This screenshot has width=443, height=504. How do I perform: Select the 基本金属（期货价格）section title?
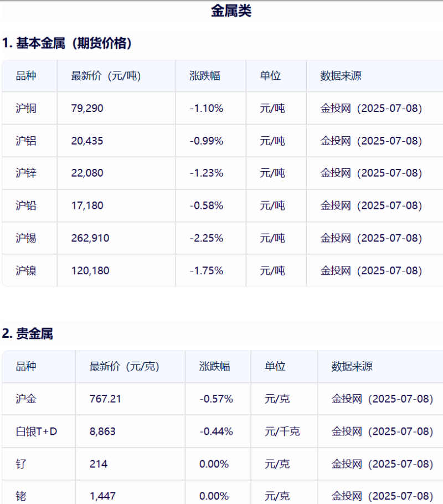67,43
